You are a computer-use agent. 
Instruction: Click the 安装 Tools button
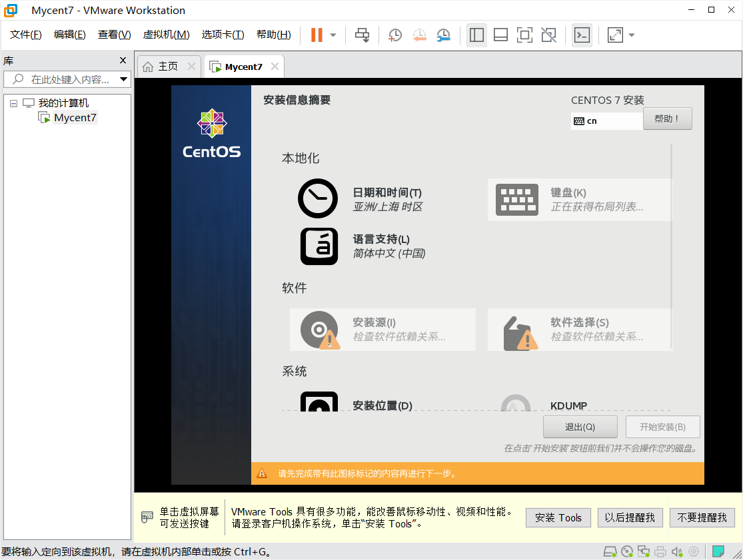558,518
